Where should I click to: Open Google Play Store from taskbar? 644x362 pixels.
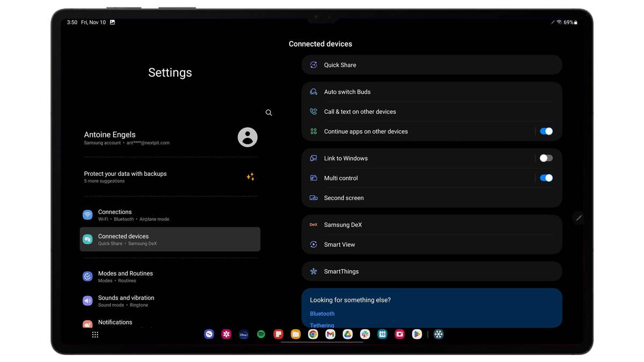[417, 334]
